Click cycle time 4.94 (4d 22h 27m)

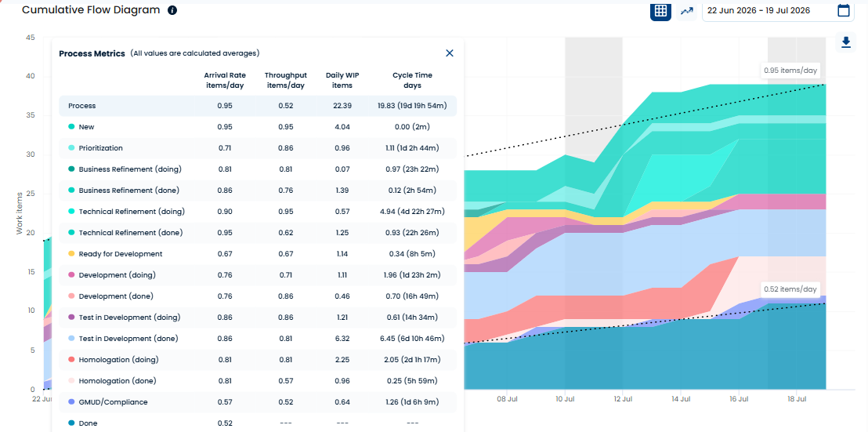[412, 211]
